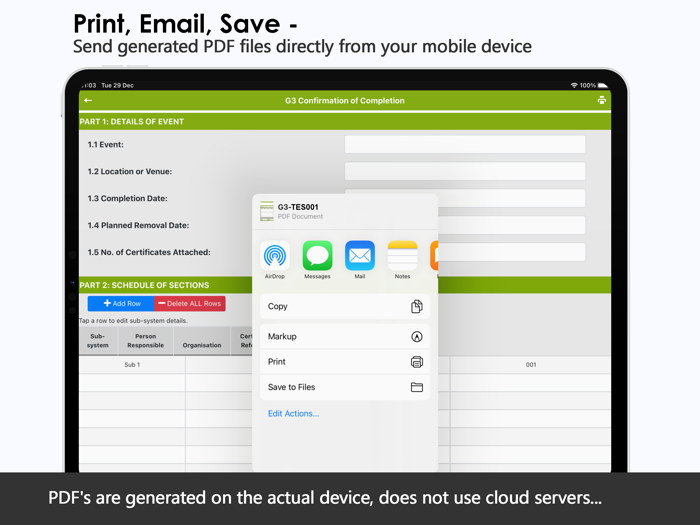
Task: Tap the 1.2 Location or Venue field
Action: pos(465,171)
